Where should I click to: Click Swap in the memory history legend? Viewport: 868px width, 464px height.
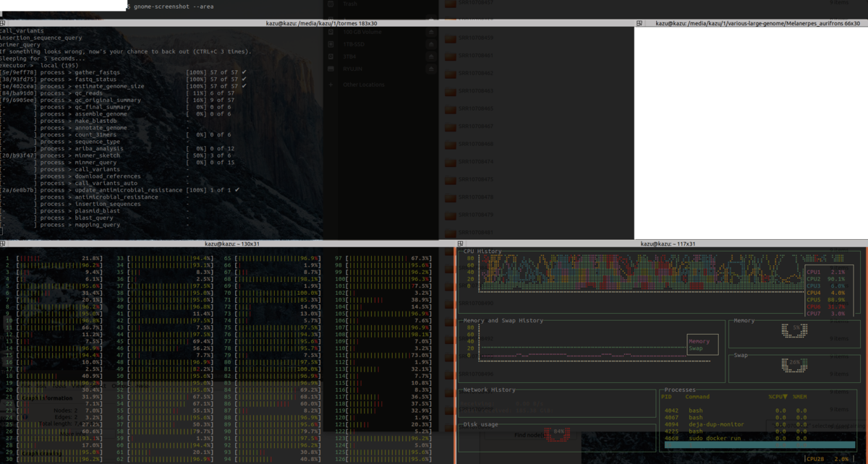(x=695, y=348)
